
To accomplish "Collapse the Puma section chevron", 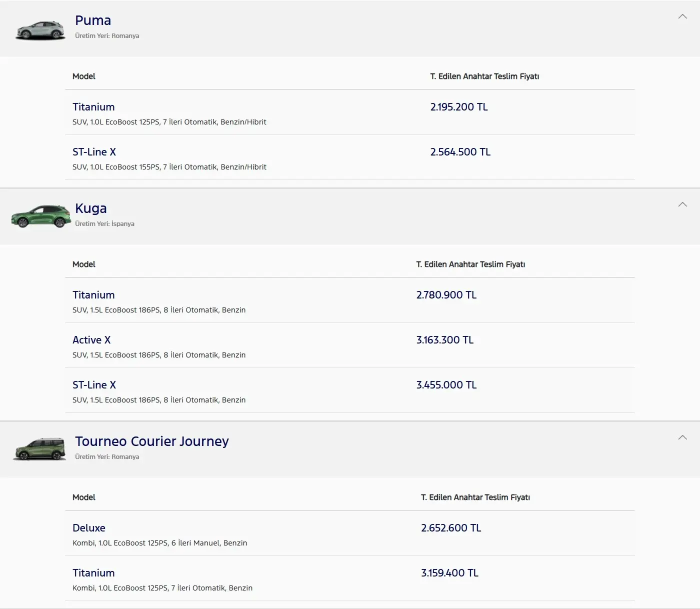I will coord(682,16).
